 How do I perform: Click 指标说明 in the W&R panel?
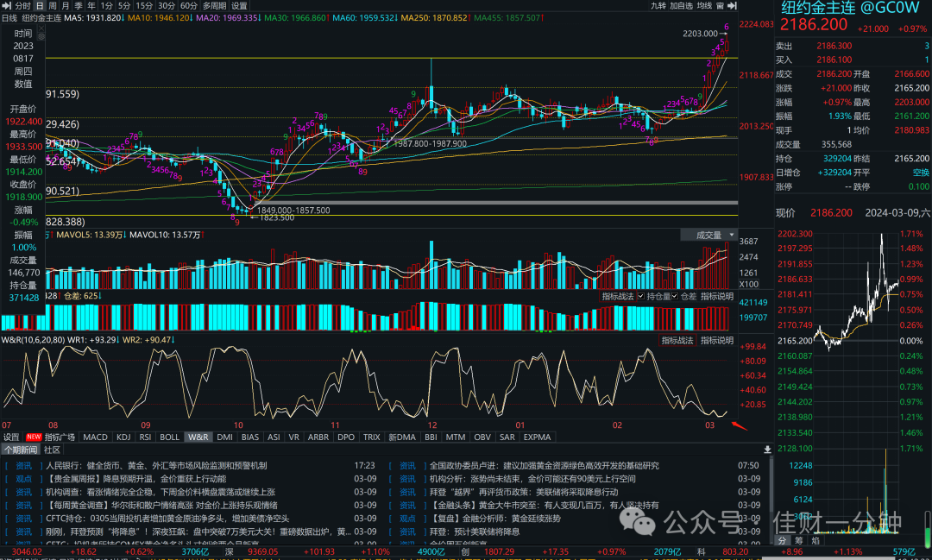(x=717, y=340)
